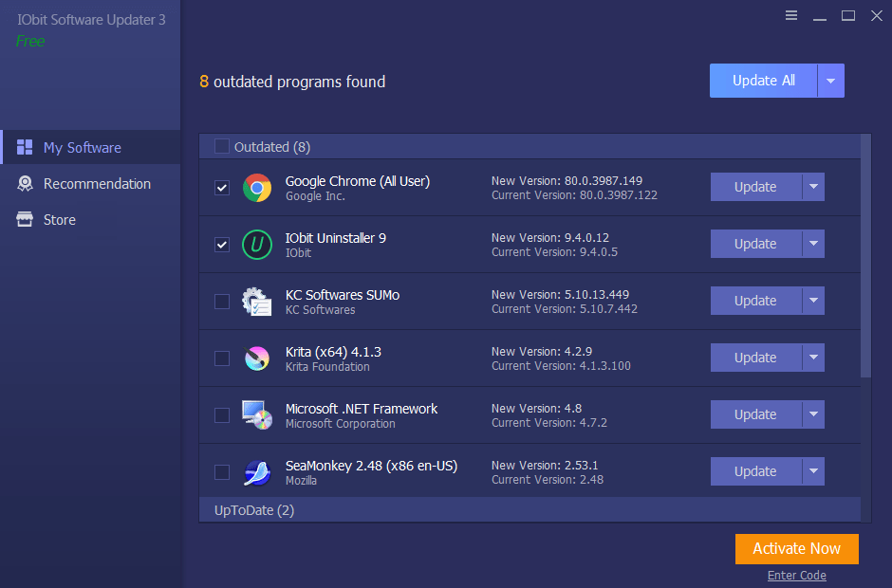Update Google Chrome
Screen dimensions: 892x588
coord(756,187)
